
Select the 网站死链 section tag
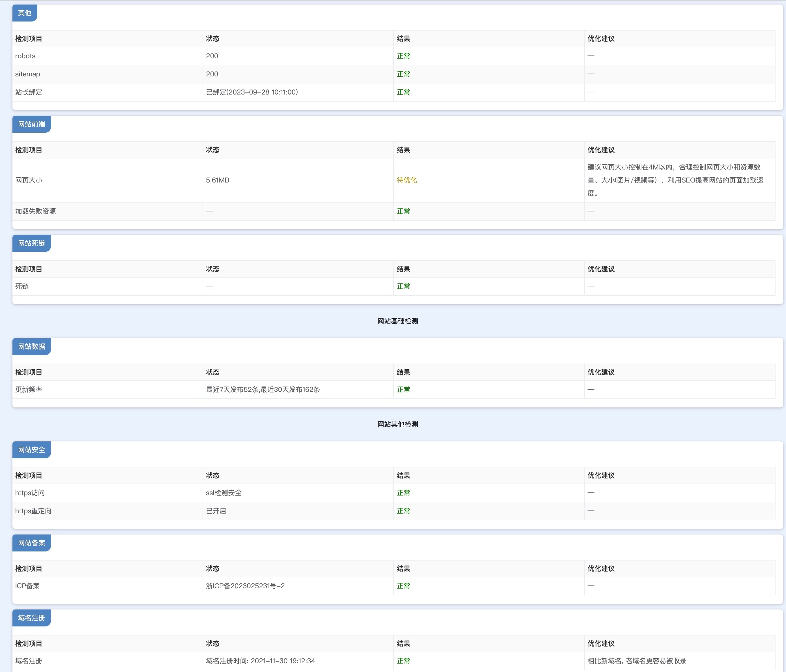(31, 243)
